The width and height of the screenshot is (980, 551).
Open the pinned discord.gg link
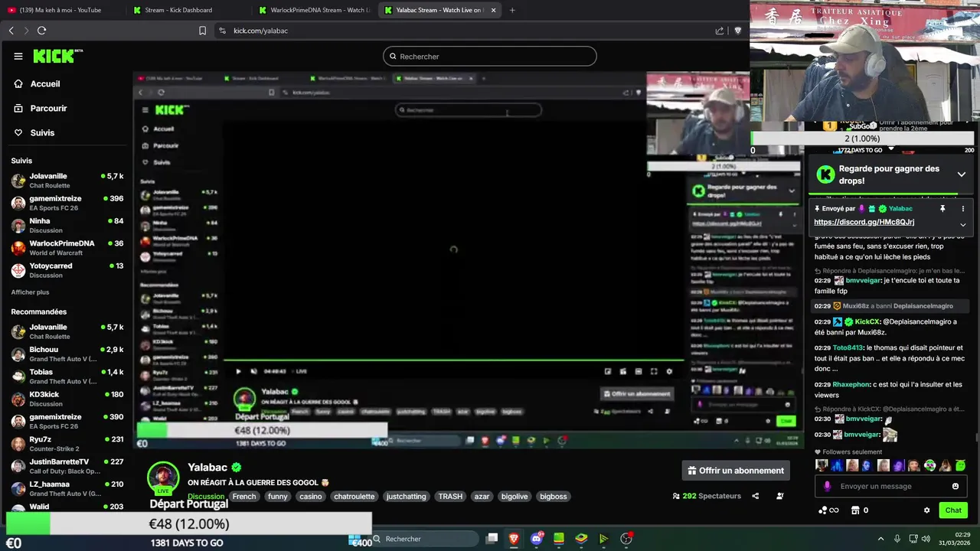[864, 222]
